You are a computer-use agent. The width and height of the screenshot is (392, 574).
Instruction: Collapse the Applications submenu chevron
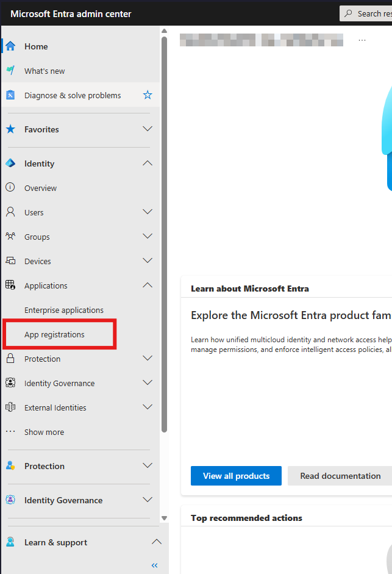(x=148, y=285)
